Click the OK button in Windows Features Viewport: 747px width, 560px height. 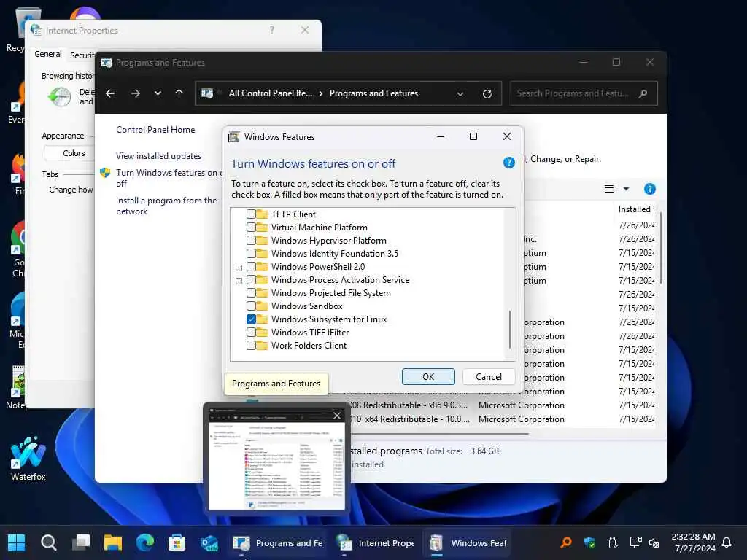[x=428, y=377]
